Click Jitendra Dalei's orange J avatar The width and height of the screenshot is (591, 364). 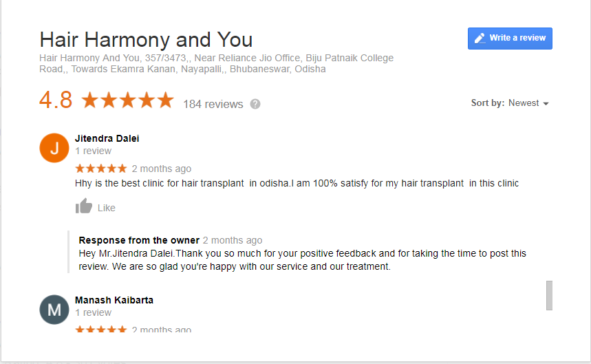tap(54, 148)
